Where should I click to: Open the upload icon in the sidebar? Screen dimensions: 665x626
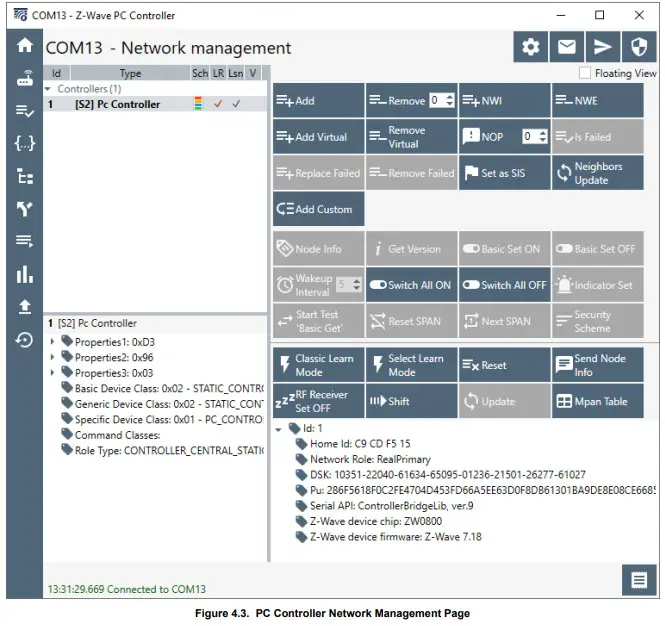coord(25,306)
